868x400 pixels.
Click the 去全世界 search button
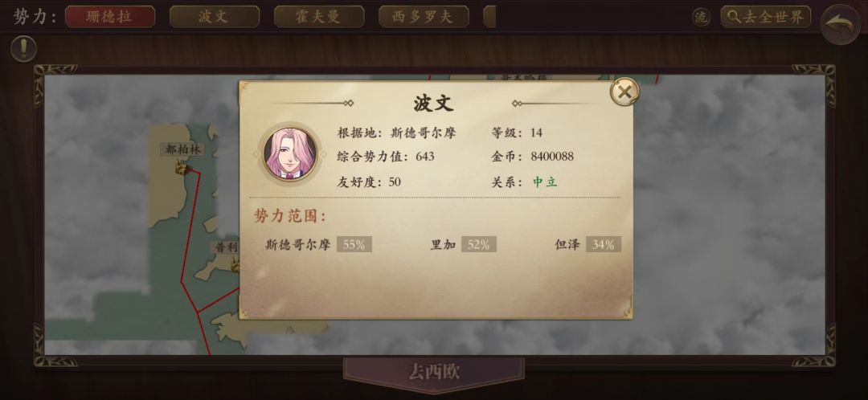click(766, 17)
